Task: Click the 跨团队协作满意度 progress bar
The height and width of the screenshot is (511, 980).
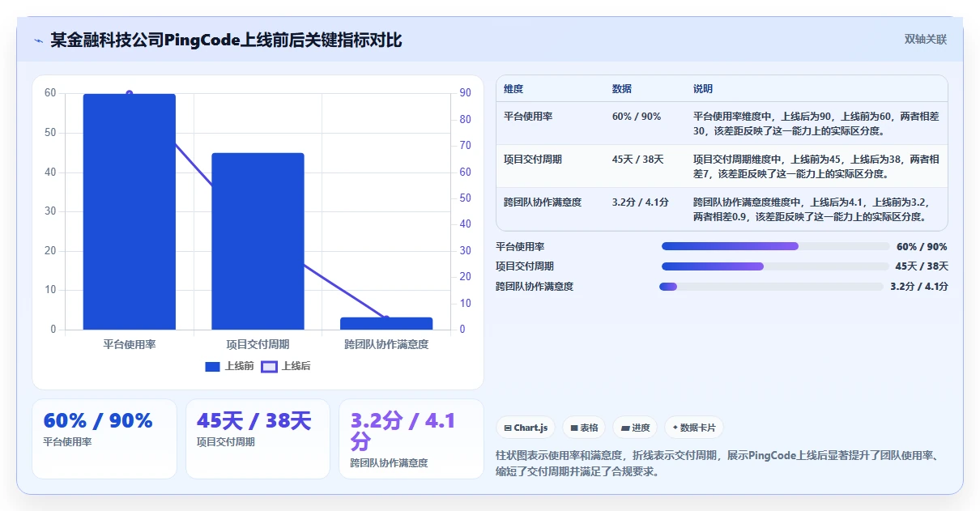Action: tap(771, 287)
